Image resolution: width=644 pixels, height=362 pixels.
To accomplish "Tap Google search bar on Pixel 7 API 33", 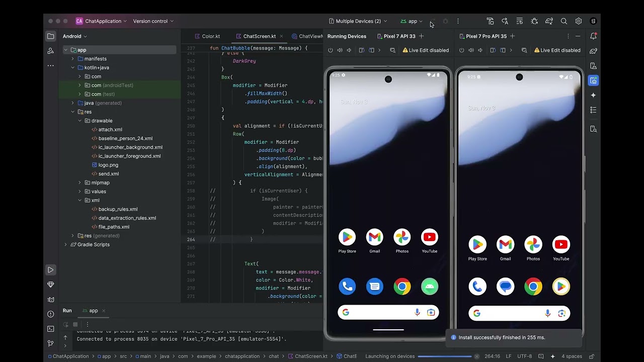I will point(388,312).
